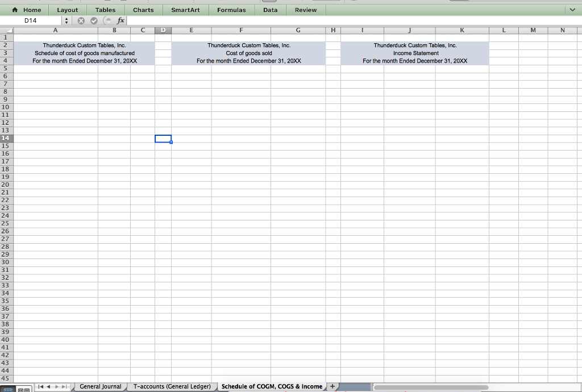
Task: Switch to the General Journal sheet tab
Action: 100,386
